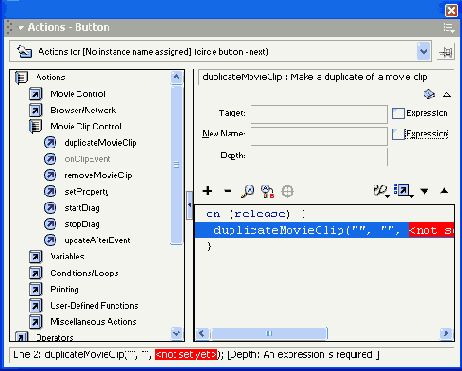Open the panel options menu icon
462x371 pixels.
pos(449,28)
